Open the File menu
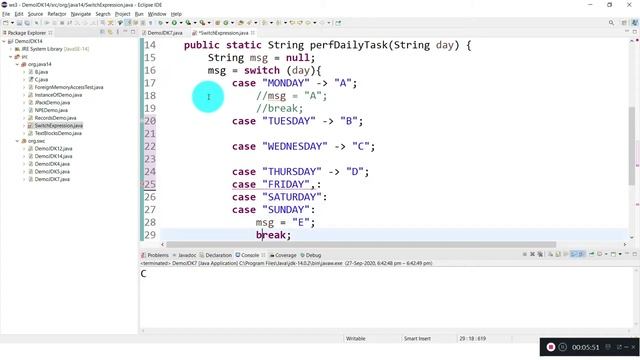 click(x=6, y=14)
